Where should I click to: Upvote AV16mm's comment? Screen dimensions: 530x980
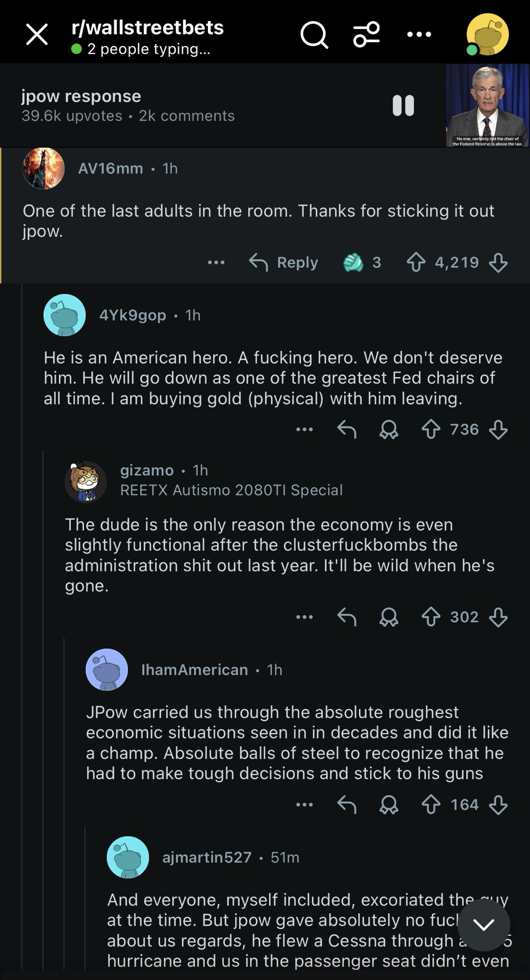click(x=416, y=262)
